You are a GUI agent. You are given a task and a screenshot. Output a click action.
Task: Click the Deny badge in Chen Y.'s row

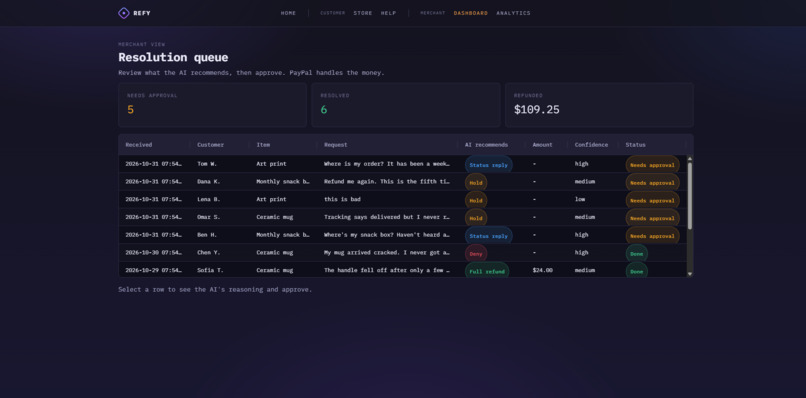(x=476, y=254)
